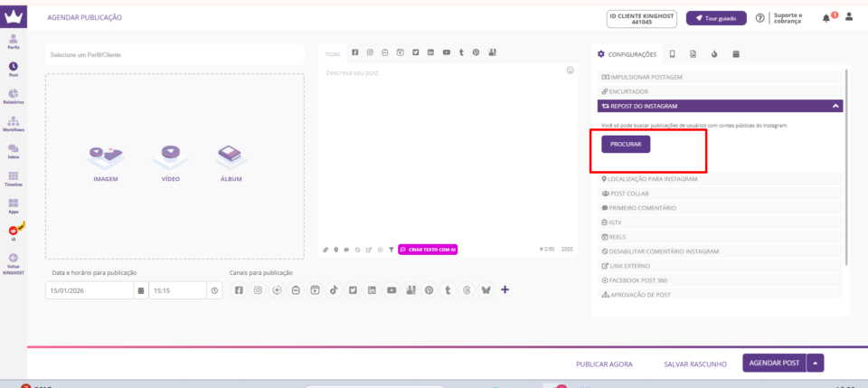
Task: Select TikTok in publishing channels
Action: point(334,290)
